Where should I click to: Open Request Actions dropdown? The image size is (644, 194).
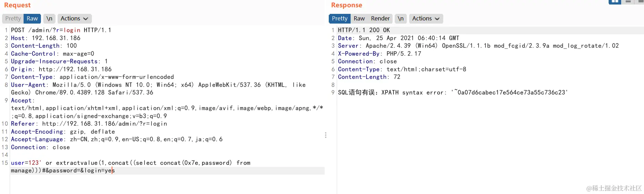[74, 18]
